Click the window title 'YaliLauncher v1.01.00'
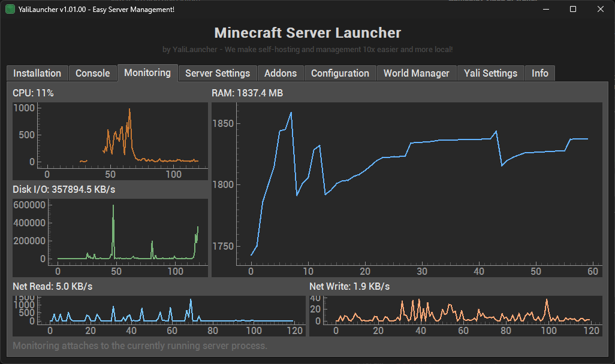615x364 pixels. tap(97, 10)
